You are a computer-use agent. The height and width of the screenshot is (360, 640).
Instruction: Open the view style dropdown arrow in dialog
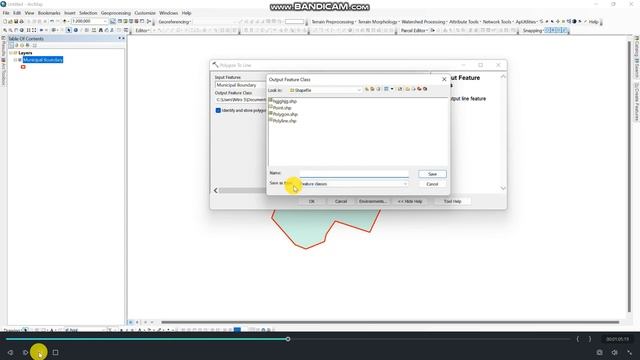(392, 89)
